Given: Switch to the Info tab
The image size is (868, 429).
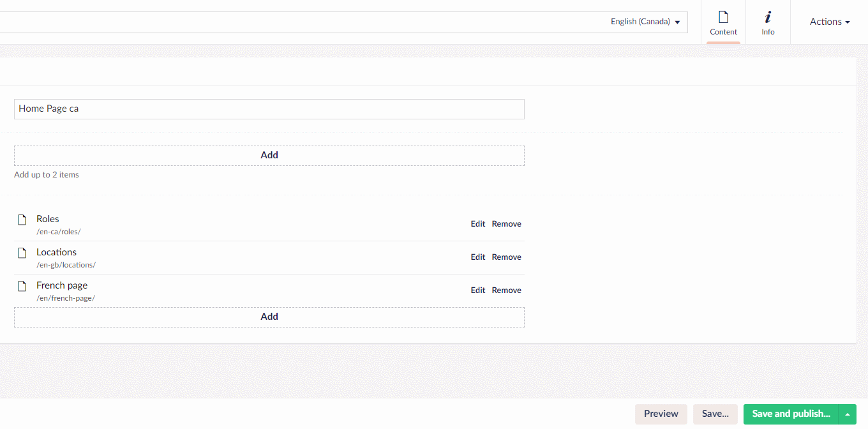Looking at the screenshot, I should [x=768, y=22].
